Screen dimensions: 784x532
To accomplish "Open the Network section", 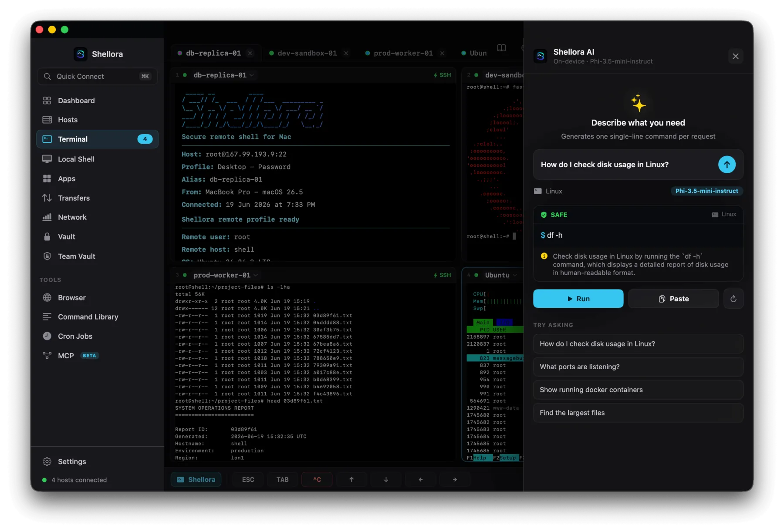I will [97, 217].
